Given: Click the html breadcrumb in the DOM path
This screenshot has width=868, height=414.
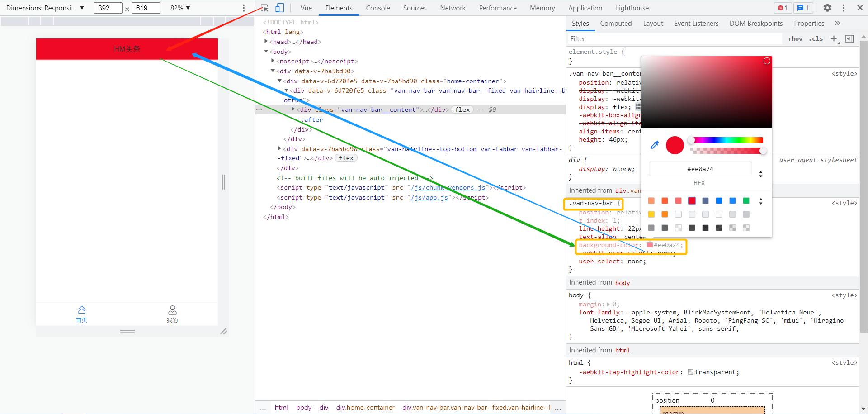Looking at the screenshot, I should [x=281, y=408].
